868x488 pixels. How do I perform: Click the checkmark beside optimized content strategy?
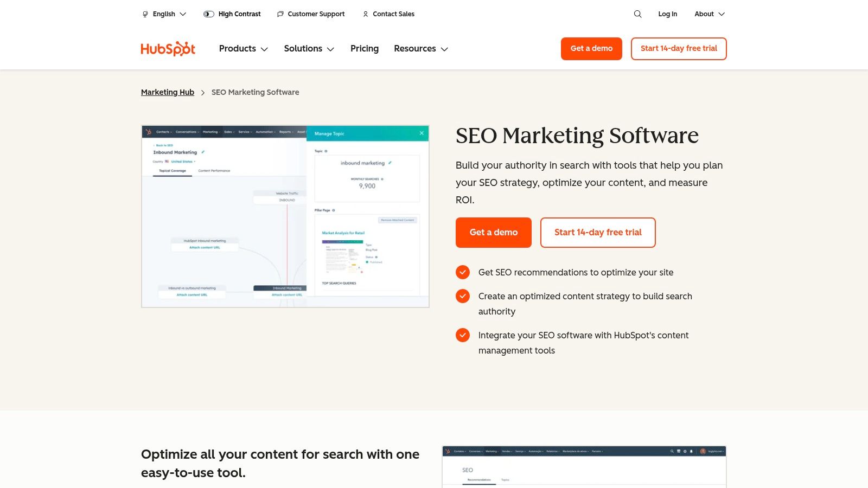tap(463, 296)
